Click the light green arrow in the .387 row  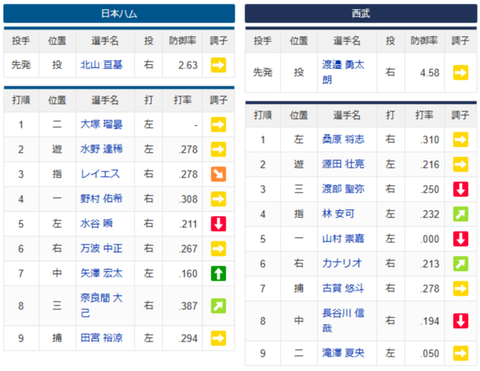pos(218,306)
